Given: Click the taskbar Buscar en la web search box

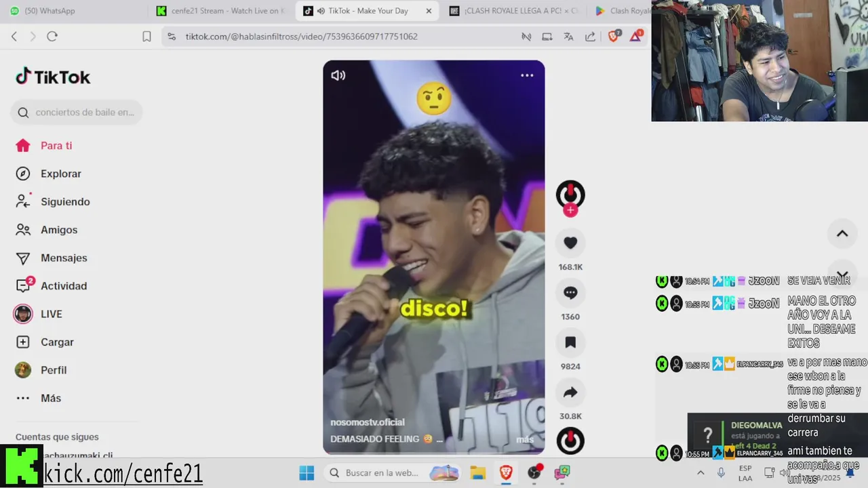Looking at the screenshot, I should 393,472.
